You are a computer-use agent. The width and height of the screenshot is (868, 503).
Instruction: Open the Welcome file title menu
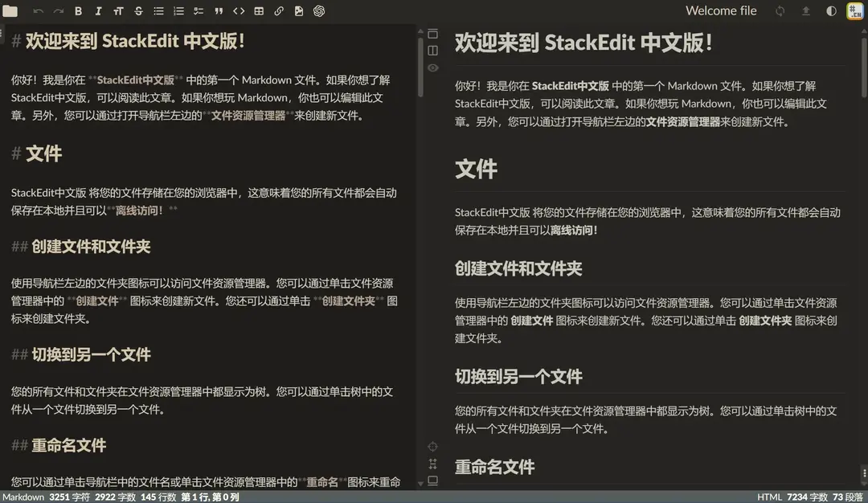[720, 10]
